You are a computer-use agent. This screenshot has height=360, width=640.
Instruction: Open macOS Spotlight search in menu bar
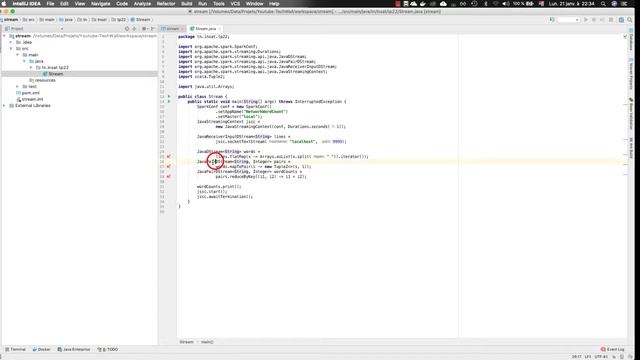[x=603, y=4]
